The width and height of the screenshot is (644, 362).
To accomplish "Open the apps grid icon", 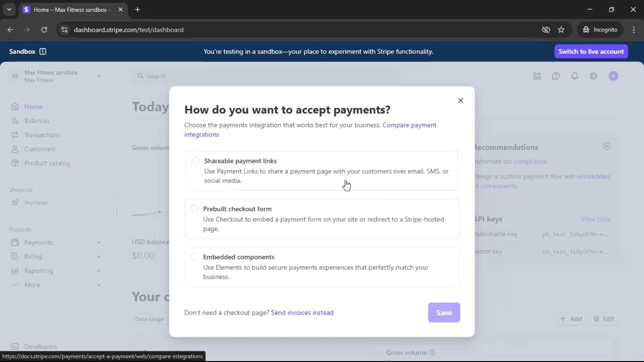I will 537,76.
